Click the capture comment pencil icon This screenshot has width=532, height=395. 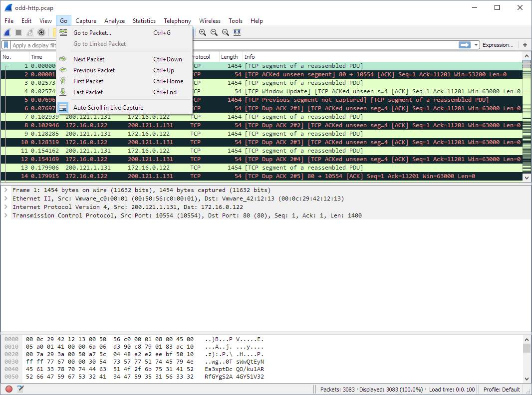coord(19,389)
